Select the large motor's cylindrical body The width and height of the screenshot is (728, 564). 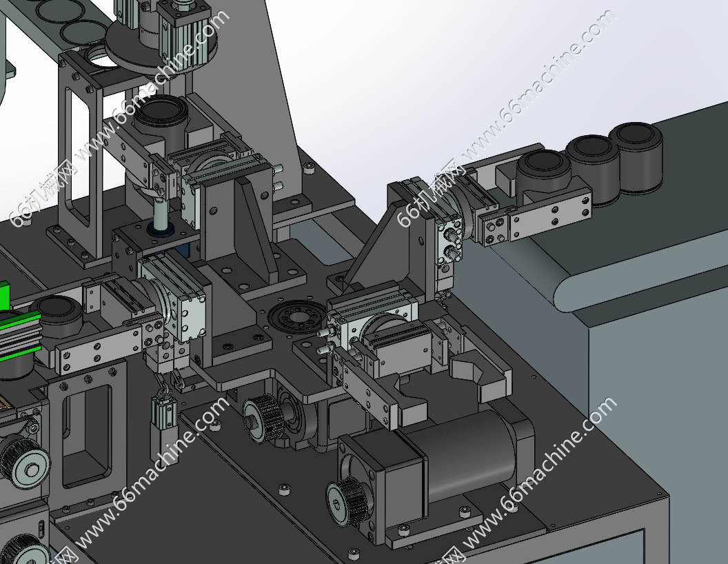pyautogui.click(x=470, y=455)
